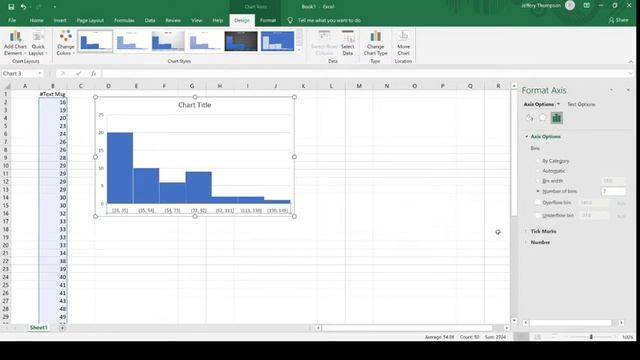640x360 pixels.
Task: Apply the dark chart style thumbnail
Action: [x=241, y=41]
